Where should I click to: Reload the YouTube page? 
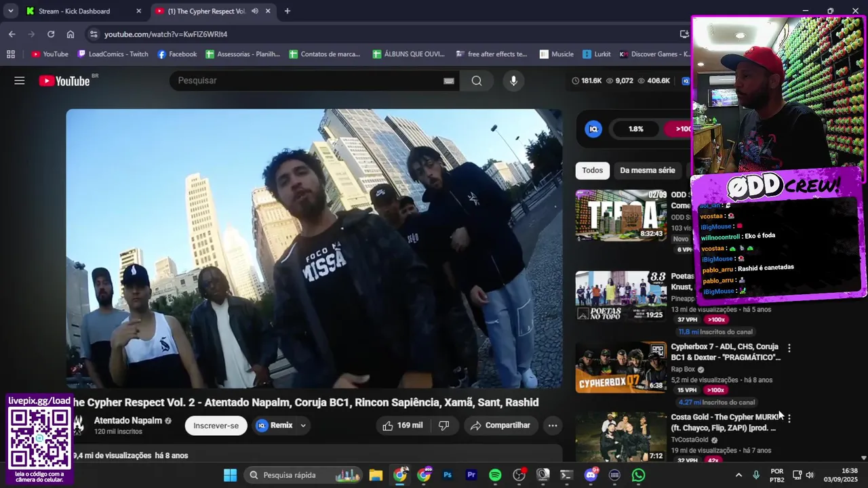pos(51,34)
